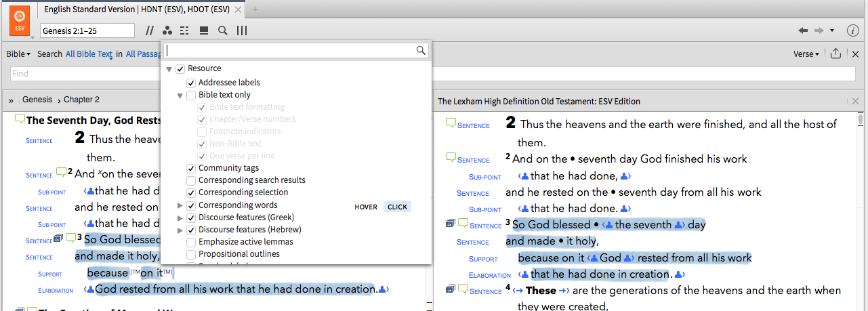Uncheck Addressee labels
This screenshot has height=311, width=868.
coord(191,83)
